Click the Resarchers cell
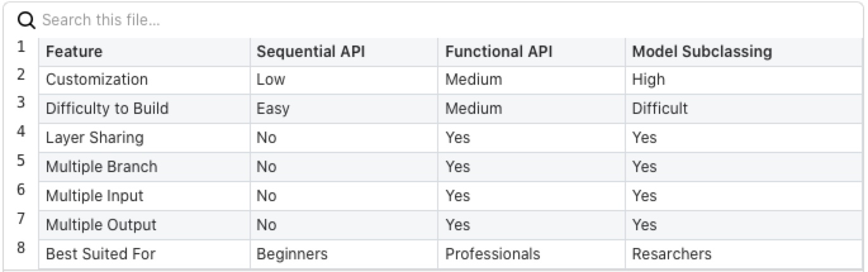This screenshot has height=272, width=868. [x=744, y=254]
